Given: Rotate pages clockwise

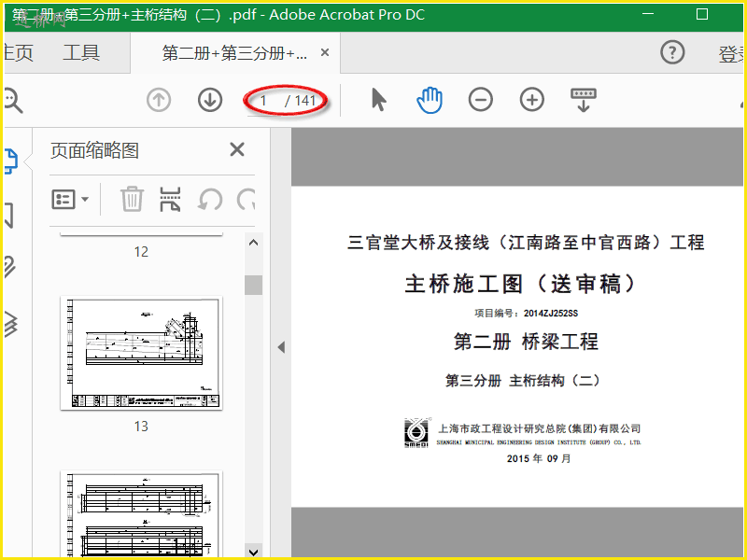Looking at the screenshot, I should tap(246, 199).
